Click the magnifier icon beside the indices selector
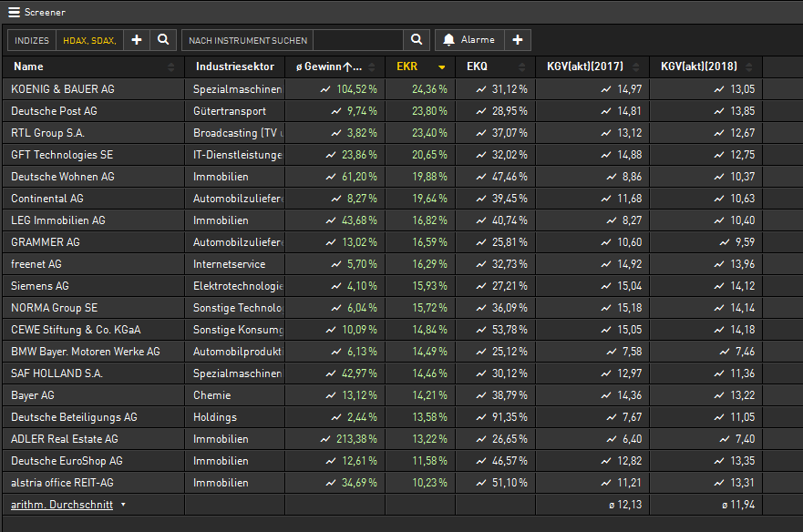This screenshot has width=803, height=532. pyautogui.click(x=163, y=40)
